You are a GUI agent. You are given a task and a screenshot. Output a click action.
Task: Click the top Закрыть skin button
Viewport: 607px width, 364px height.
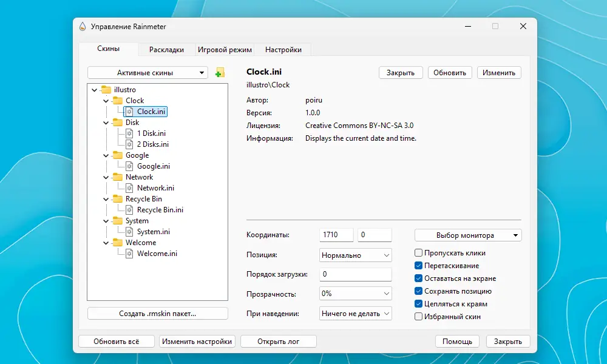point(401,73)
